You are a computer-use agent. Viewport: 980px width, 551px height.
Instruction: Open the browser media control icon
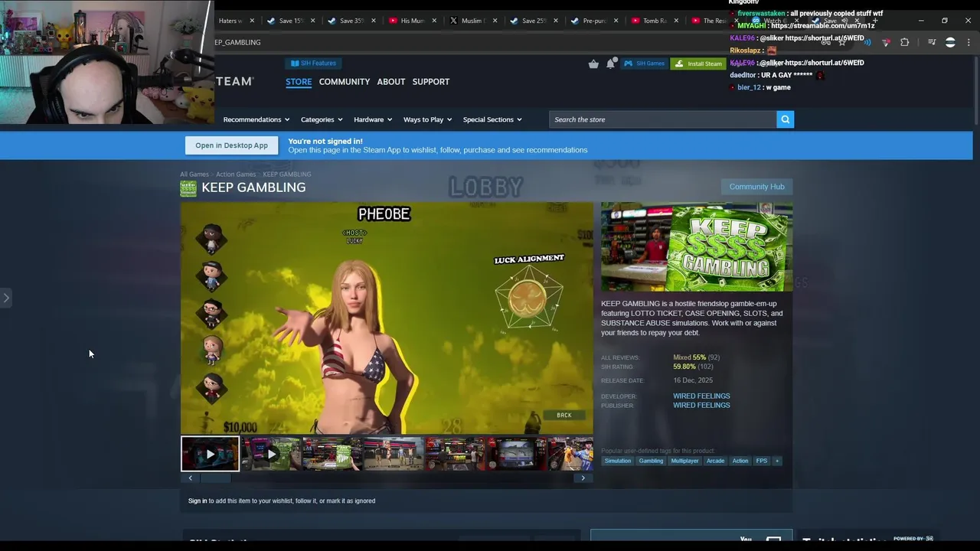(x=932, y=42)
